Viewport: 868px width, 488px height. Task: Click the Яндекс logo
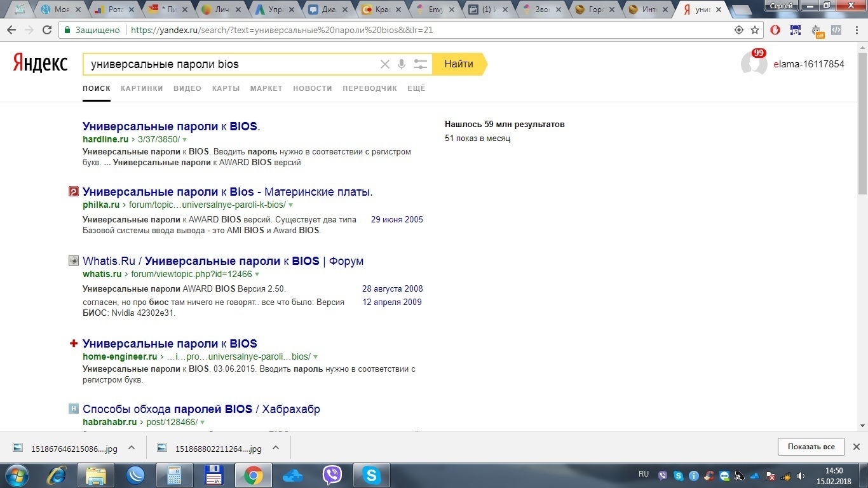click(x=40, y=64)
